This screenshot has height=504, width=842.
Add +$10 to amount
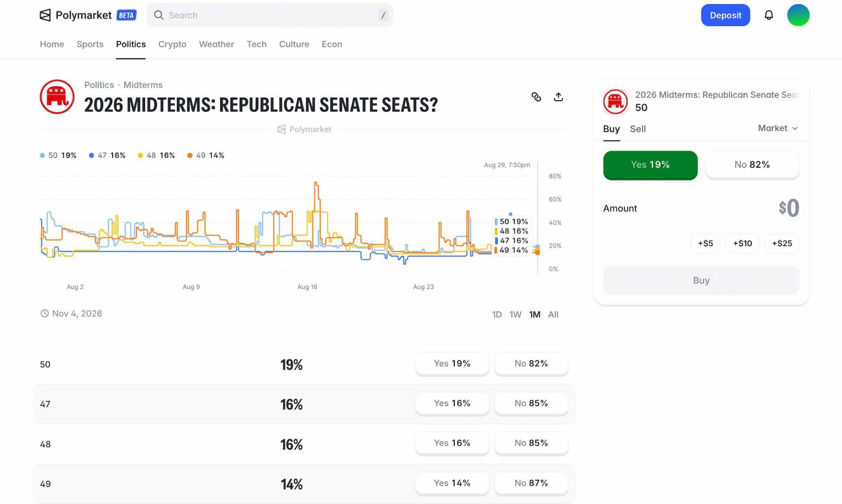coord(742,243)
